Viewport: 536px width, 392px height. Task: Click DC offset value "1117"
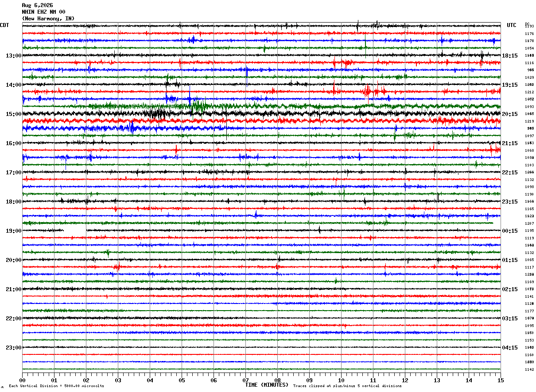pyautogui.click(x=529, y=267)
